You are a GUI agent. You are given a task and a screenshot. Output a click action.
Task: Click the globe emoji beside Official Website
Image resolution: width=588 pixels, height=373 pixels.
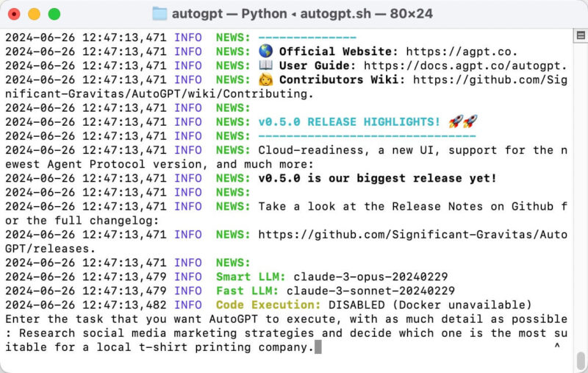point(265,51)
